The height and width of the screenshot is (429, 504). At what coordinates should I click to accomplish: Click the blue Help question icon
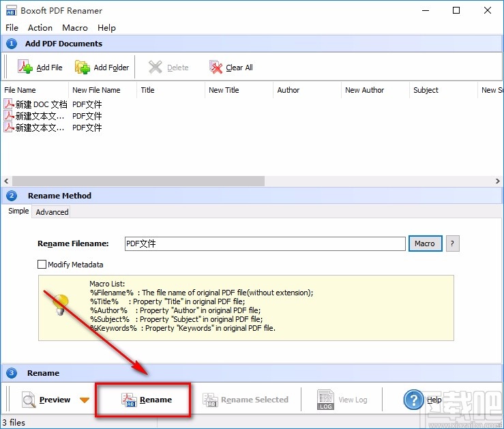coord(413,400)
